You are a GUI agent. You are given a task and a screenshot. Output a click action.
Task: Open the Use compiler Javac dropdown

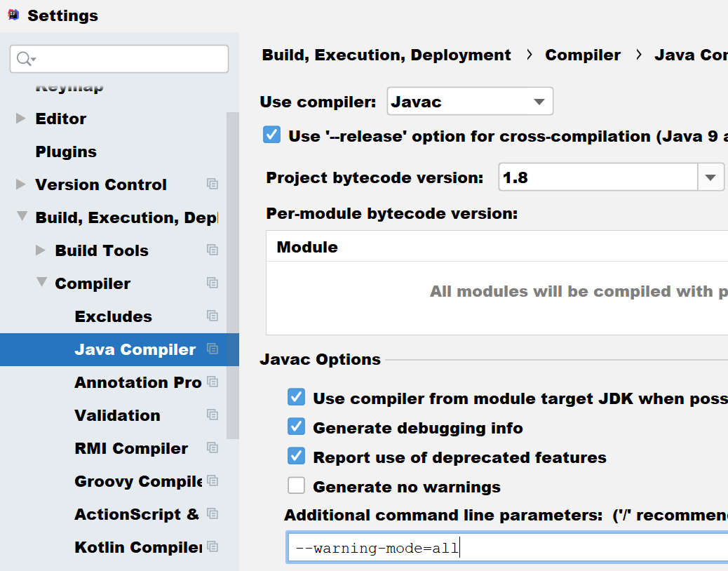470,101
